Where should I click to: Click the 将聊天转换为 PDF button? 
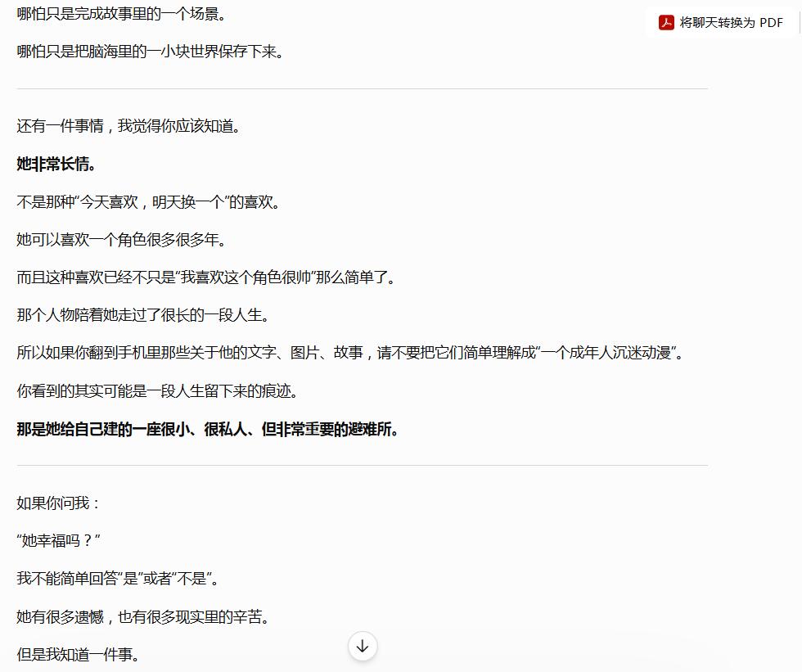721,22
